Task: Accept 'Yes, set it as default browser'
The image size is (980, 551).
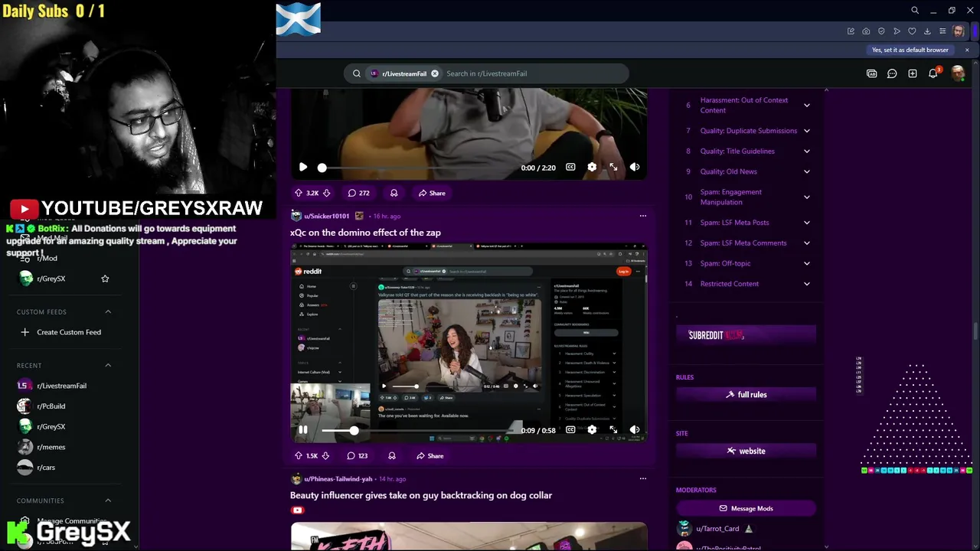Action: pos(910,50)
